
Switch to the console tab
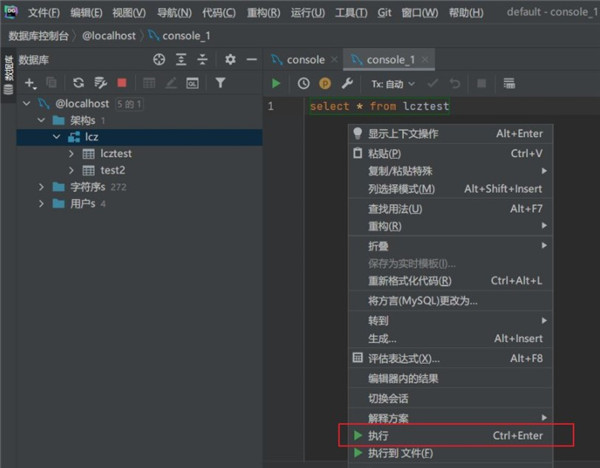tap(305, 60)
